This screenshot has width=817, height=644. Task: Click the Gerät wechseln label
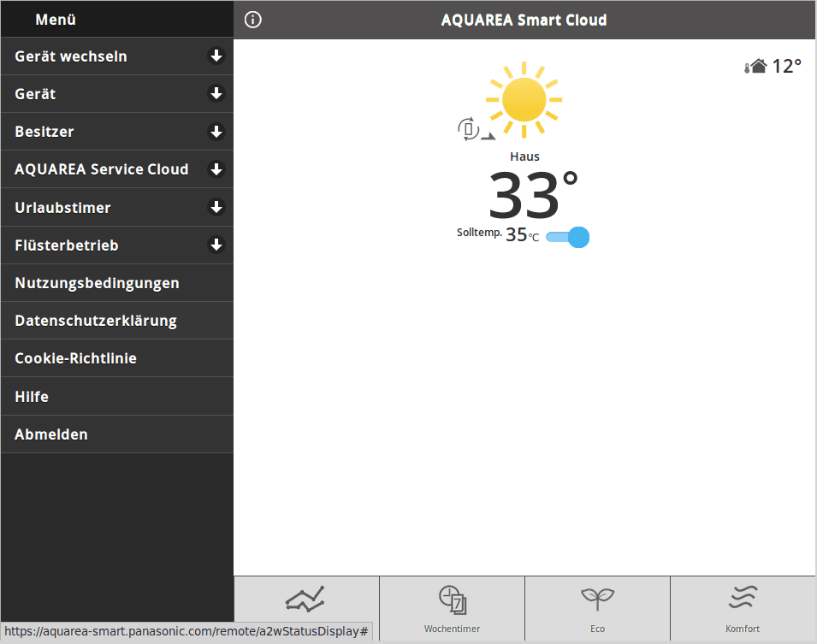[71, 56]
